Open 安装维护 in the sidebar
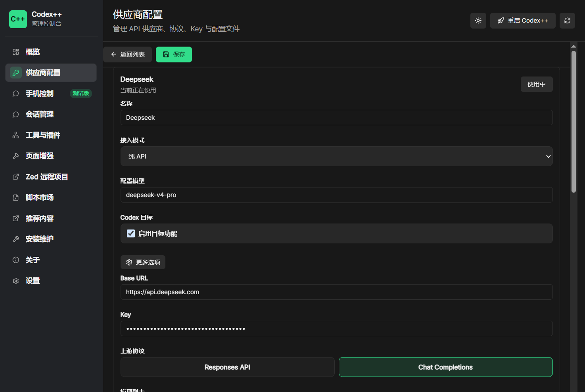Image resolution: width=585 pixels, height=392 pixels. coord(51,239)
